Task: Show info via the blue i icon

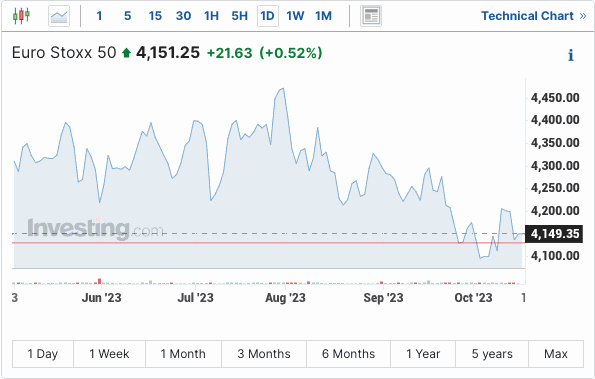Action: tap(570, 55)
